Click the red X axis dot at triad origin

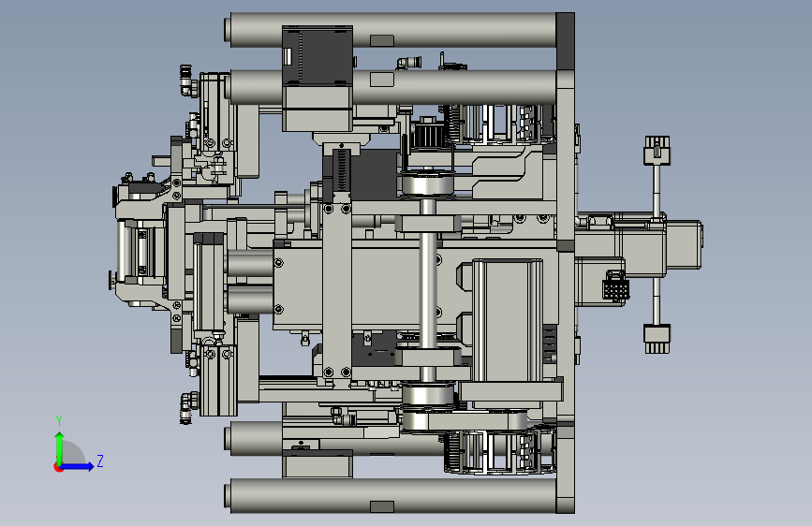[58, 467]
